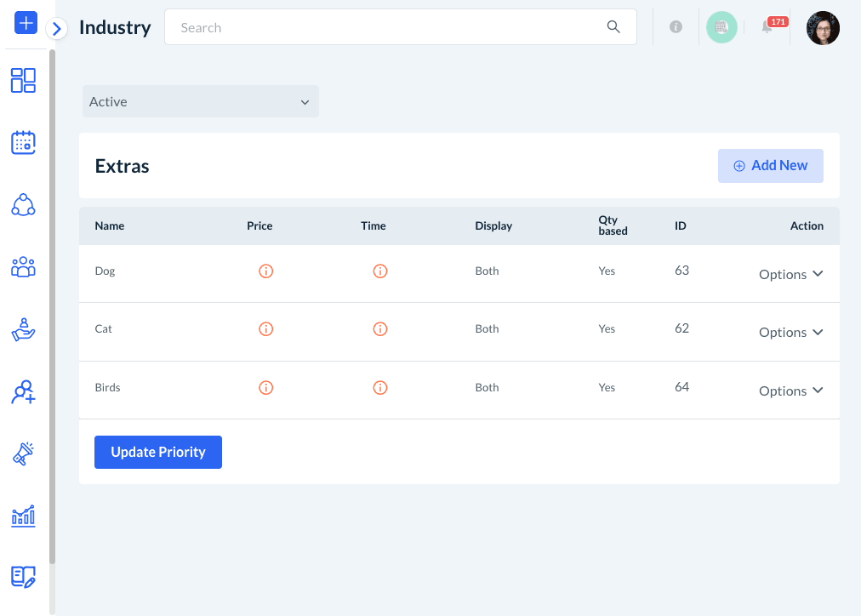
Task: Open the calendar bookings icon in sidebar
Action: click(x=23, y=142)
